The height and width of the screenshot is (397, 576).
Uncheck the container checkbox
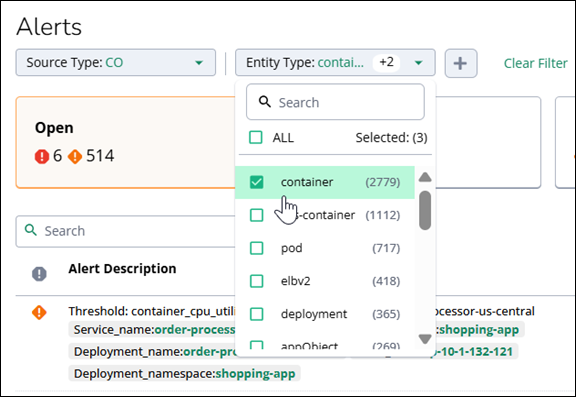tap(256, 182)
